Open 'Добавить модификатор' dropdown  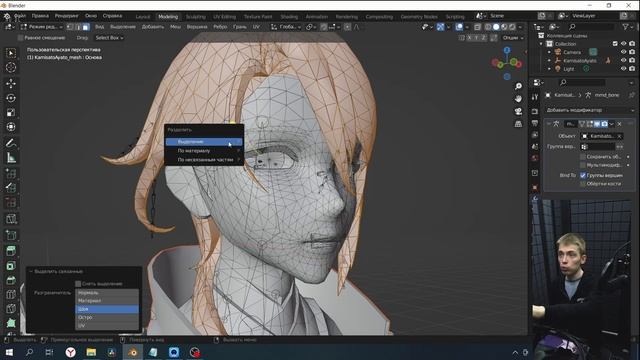point(590,110)
